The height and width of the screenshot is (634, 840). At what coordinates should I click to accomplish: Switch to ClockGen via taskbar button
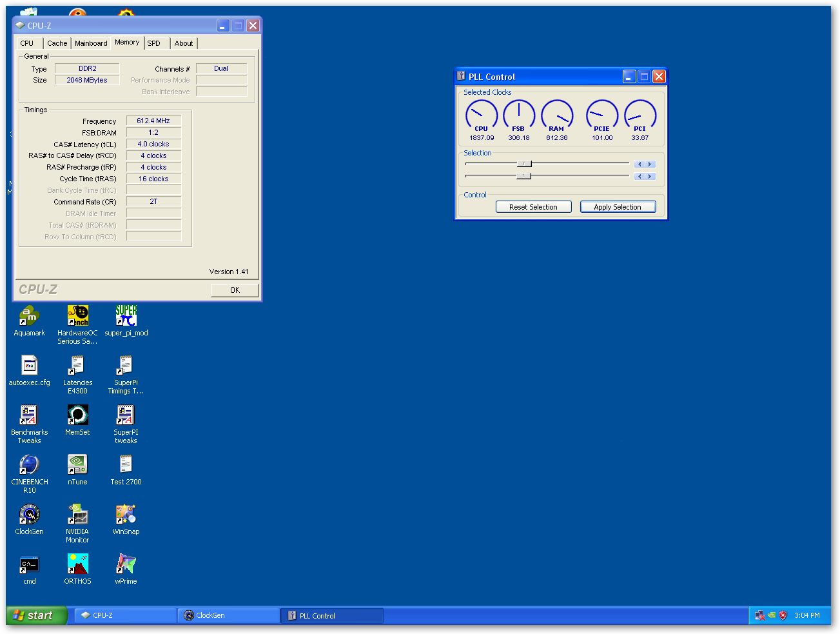(x=230, y=615)
